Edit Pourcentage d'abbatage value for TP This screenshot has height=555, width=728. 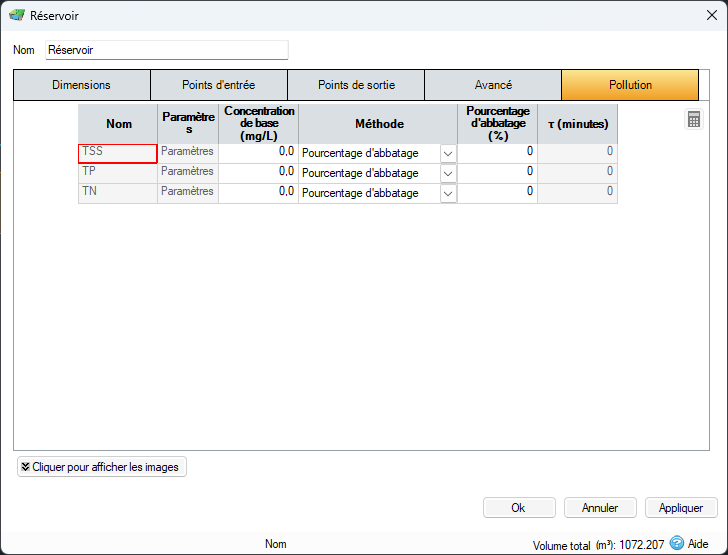[497, 174]
